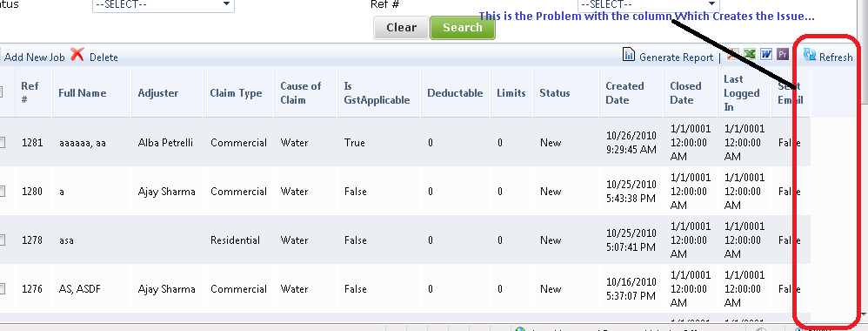
Task: Open the Status --SELECT-- dropdown
Action: (164, 5)
